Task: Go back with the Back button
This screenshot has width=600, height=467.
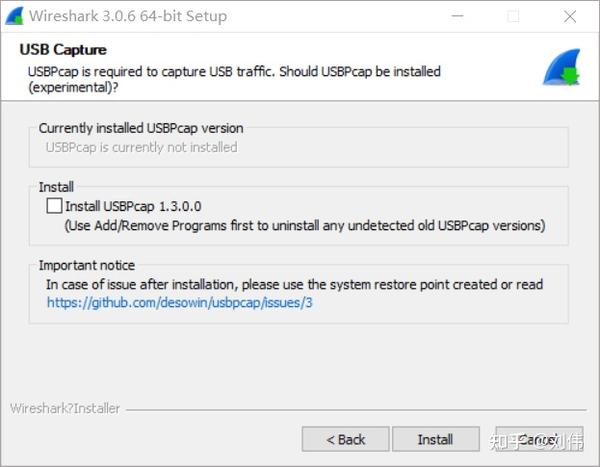Action: 346,439
